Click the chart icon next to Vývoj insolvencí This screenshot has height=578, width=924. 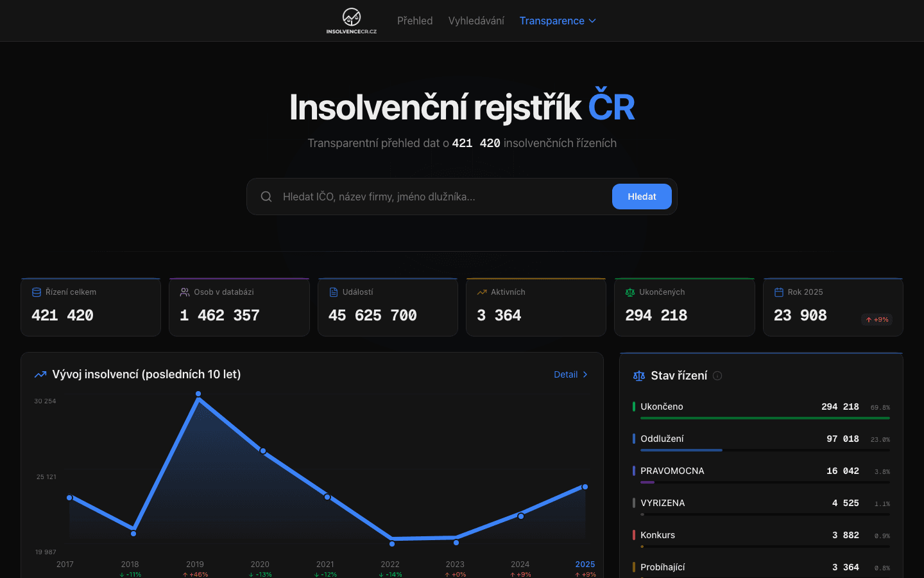(x=40, y=374)
